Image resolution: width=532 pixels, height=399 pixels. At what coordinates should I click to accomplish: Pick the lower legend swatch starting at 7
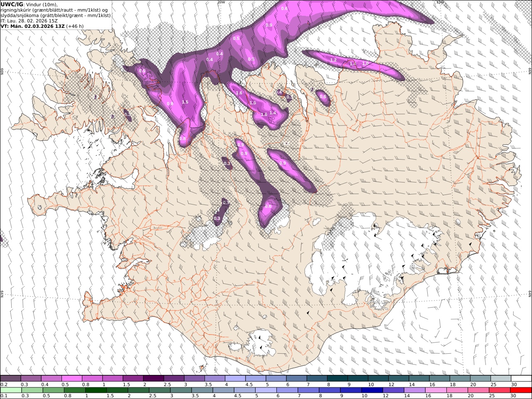(308, 390)
